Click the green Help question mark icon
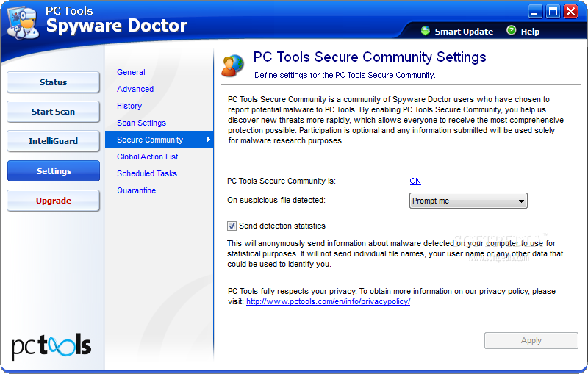The height and width of the screenshot is (374, 588). (511, 30)
